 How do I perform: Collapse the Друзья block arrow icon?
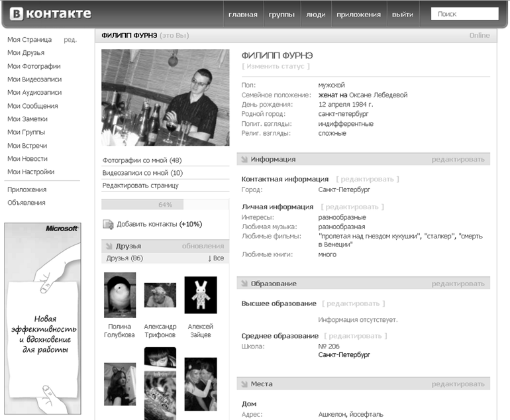click(108, 246)
